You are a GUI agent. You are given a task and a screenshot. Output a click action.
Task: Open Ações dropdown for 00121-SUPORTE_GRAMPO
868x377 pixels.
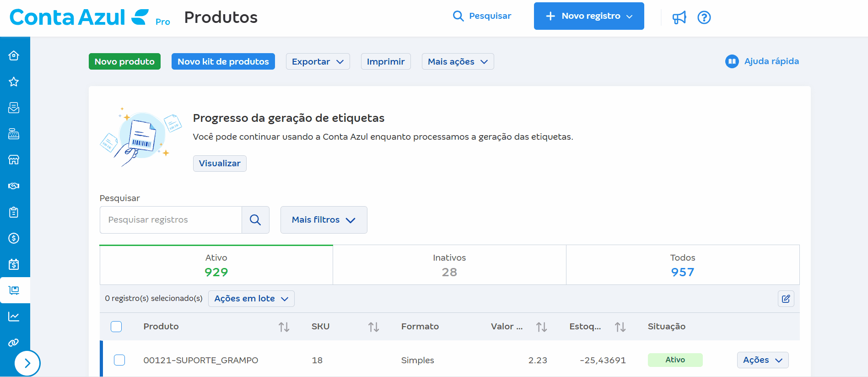tap(763, 360)
